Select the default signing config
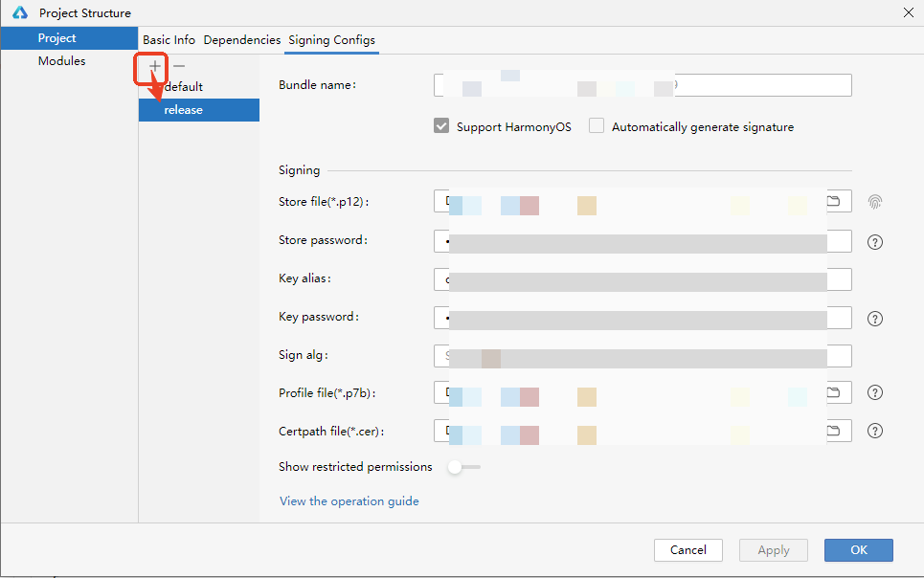The width and height of the screenshot is (924, 578). 184,87
